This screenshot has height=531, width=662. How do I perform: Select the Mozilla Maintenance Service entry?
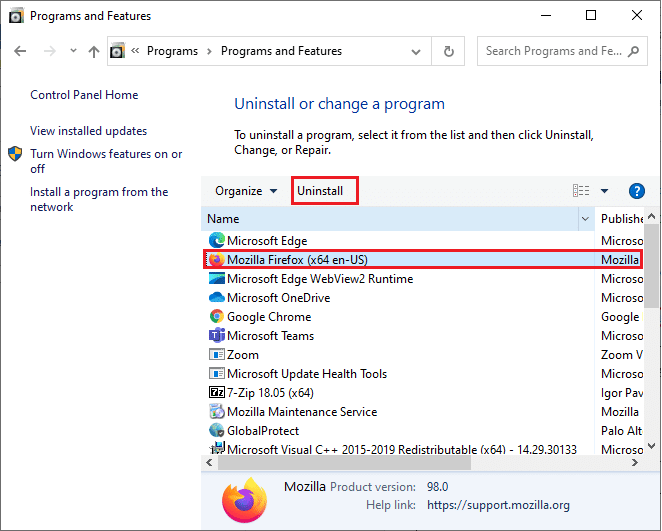(x=302, y=412)
